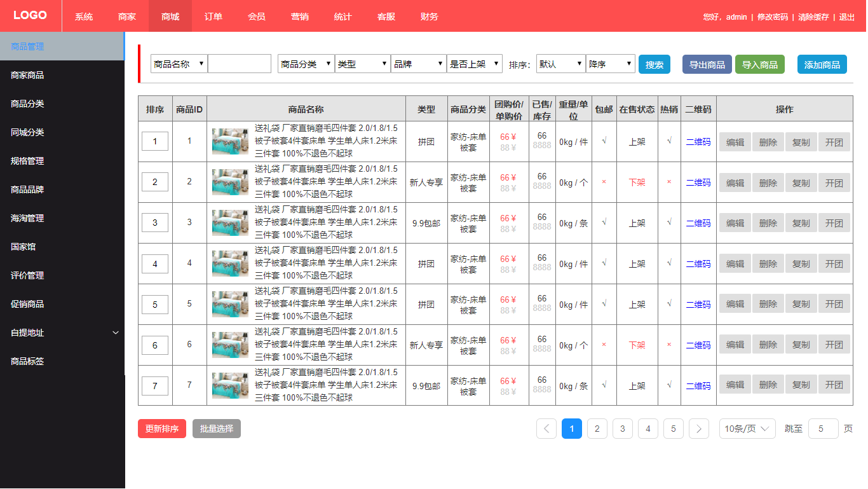The width and height of the screenshot is (868, 489).
Task: Select 商家商品 in sidebar
Action: (x=62, y=75)
